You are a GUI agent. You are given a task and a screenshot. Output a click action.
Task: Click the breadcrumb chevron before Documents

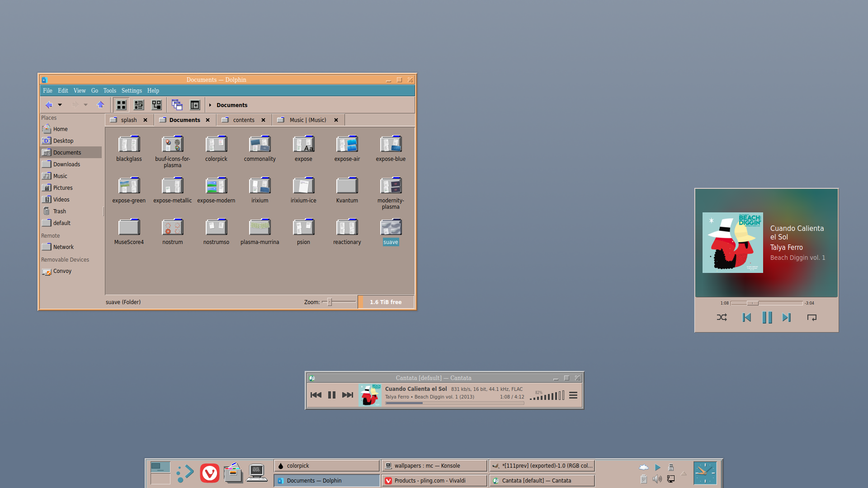(x=210, y=105)
